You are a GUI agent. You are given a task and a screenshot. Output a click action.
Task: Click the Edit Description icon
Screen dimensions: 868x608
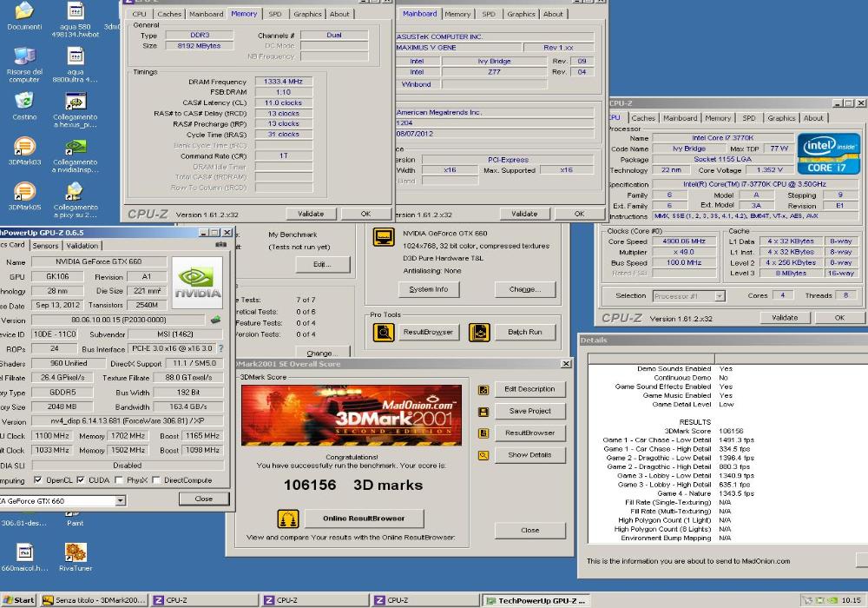[483, 390]
